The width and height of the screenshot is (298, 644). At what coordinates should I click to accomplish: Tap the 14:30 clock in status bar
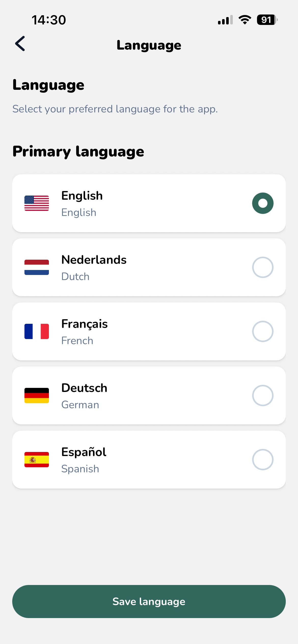click(49, 20)
